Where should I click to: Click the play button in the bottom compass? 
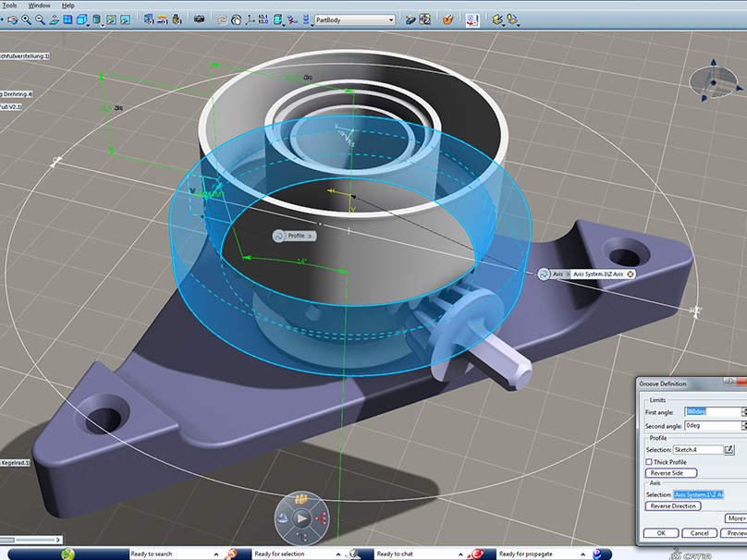301,518
